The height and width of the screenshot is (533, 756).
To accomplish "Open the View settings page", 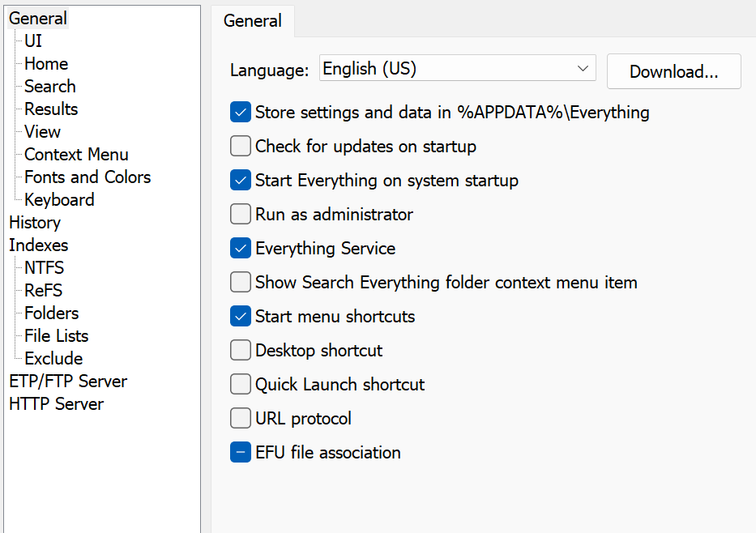I will point(42,131).
